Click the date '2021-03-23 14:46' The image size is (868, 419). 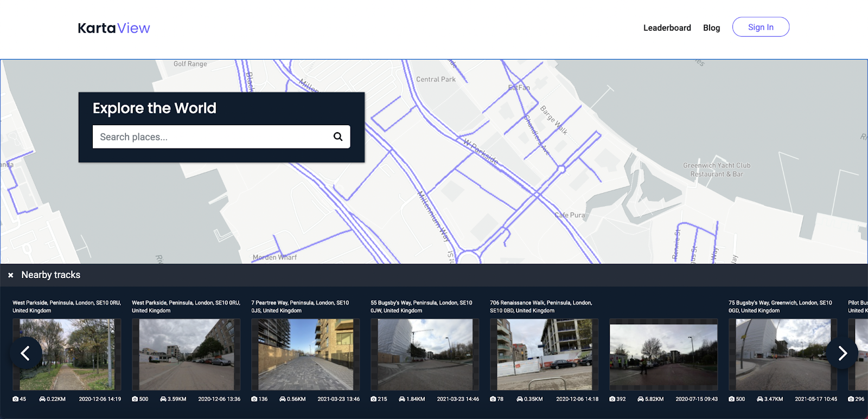tap(458, 399)
